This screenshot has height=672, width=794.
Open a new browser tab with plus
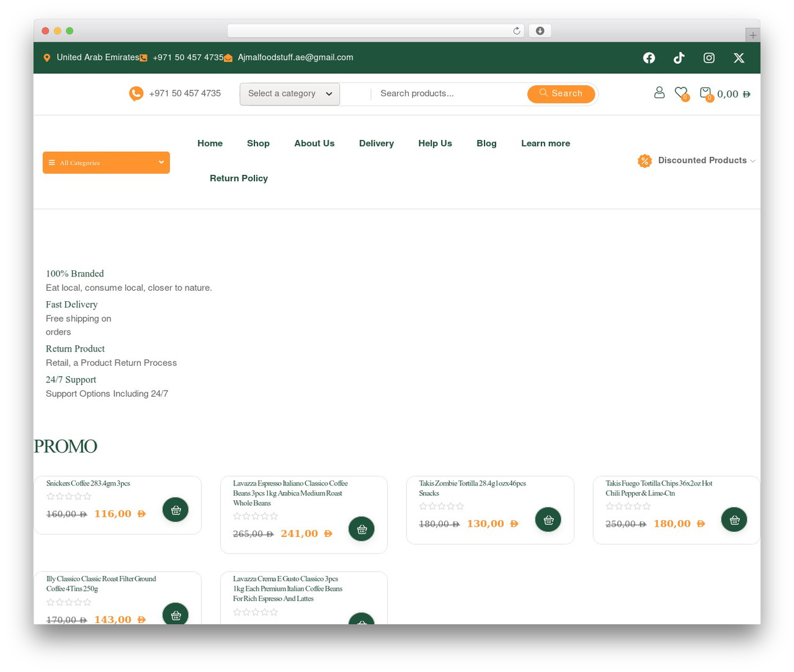pyautogui.click(x=752, y=35)
